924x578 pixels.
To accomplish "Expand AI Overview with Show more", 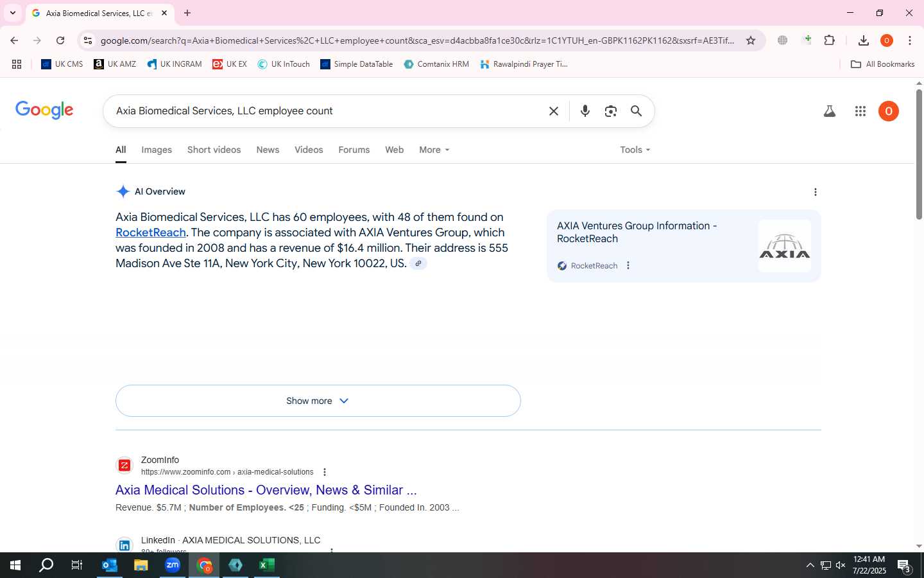I will point(318,401).
